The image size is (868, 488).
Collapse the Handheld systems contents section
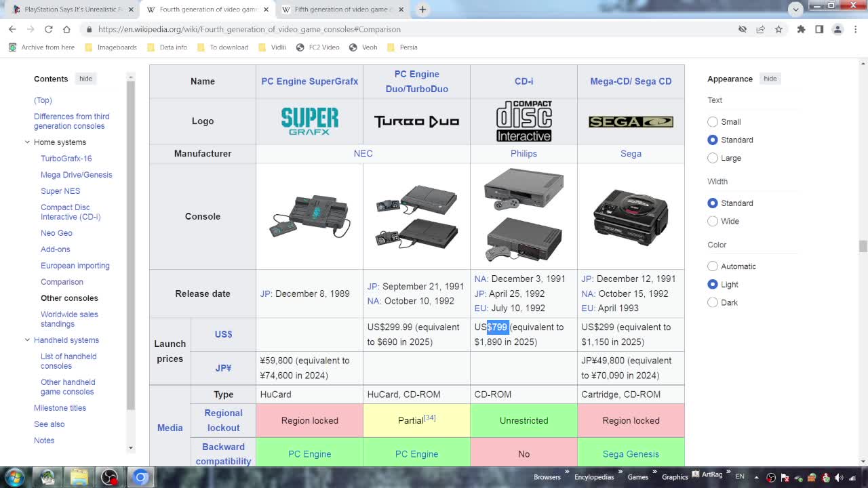(27, 340)
